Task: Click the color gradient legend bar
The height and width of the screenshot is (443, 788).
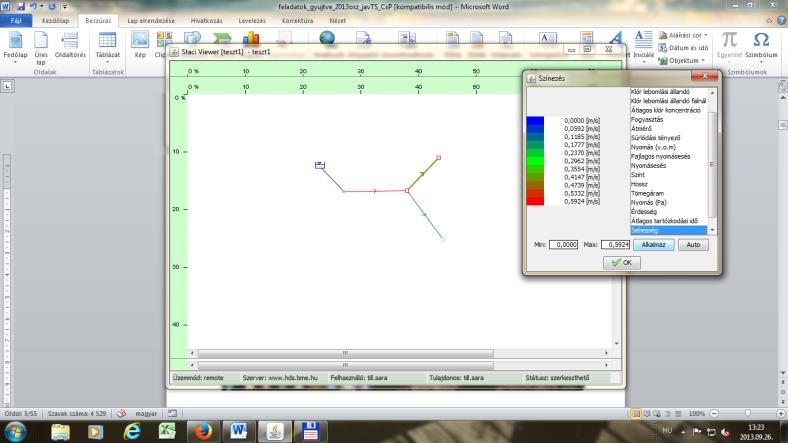Action: click(535, 161)
